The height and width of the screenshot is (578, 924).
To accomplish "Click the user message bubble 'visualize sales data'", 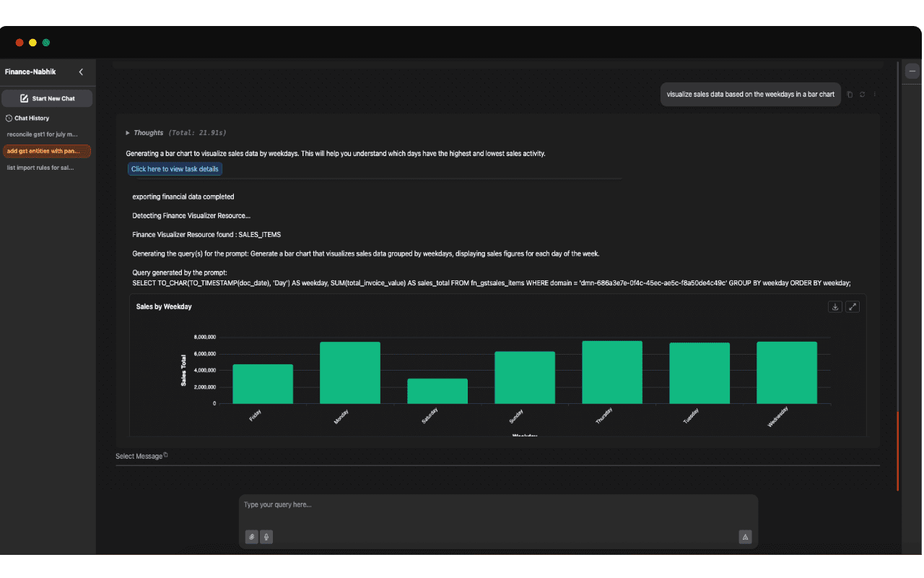I will pos(751,94).
